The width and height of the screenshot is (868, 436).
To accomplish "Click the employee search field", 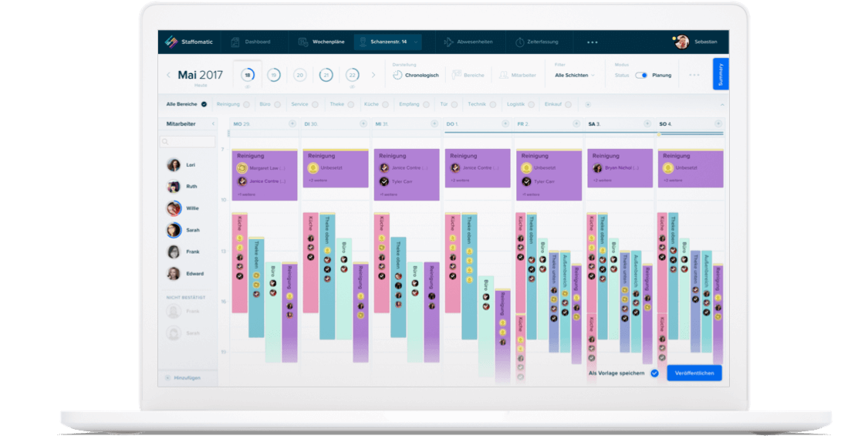I will point(187,142).
